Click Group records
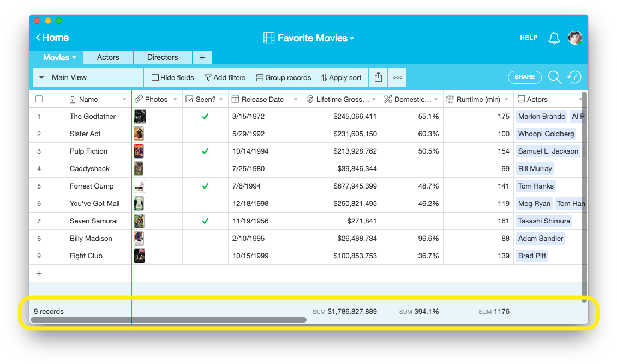The image size is (617, 364). (283, 77)
